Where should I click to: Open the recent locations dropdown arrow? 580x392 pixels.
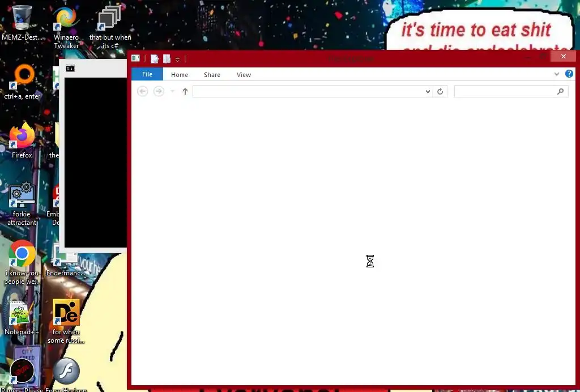pos(172,91)
